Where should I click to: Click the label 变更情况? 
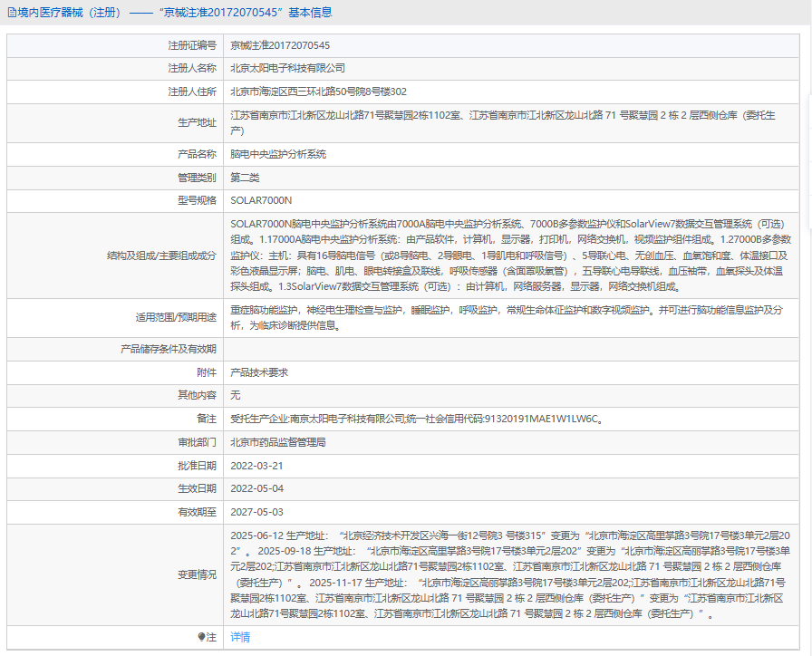[x=197, y=574]
